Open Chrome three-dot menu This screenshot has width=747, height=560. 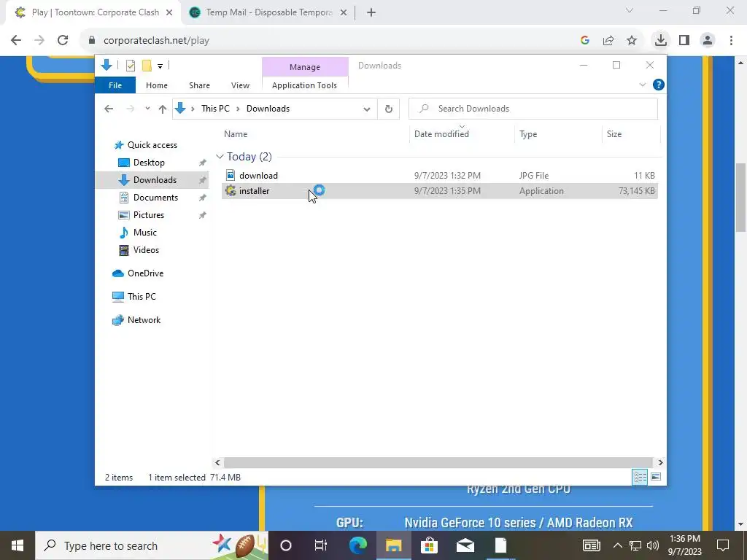[731, 41]
